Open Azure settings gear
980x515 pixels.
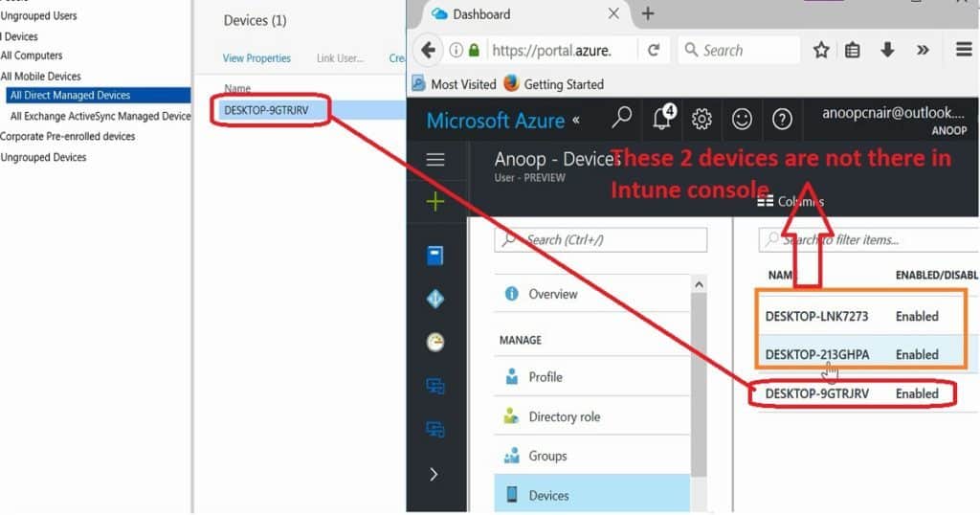(702, 119)
